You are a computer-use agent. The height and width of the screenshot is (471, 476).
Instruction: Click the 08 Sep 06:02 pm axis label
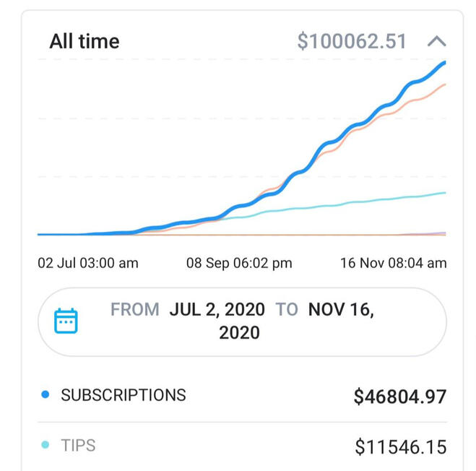point(239,263)
